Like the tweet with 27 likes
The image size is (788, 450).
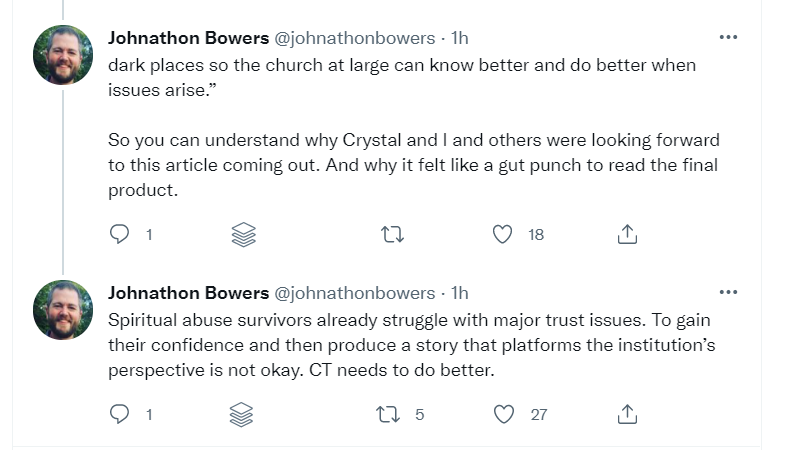coord(504,414)
